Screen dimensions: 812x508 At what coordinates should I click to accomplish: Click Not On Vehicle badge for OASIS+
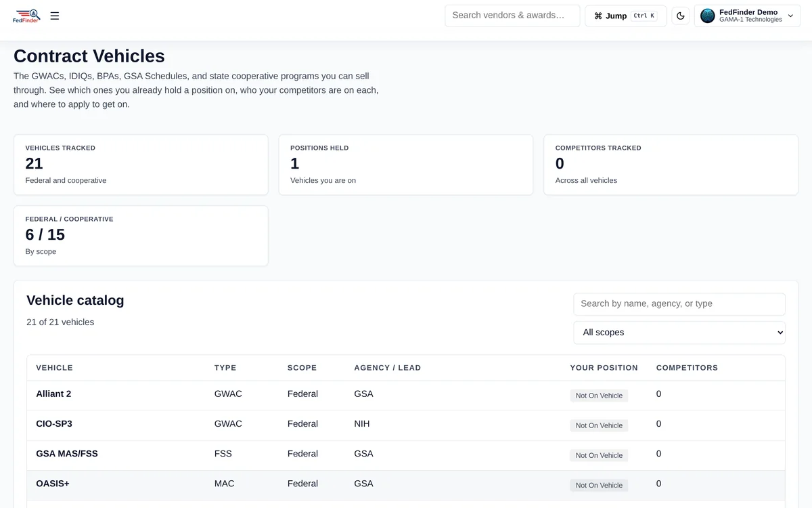tap(599, 485)
